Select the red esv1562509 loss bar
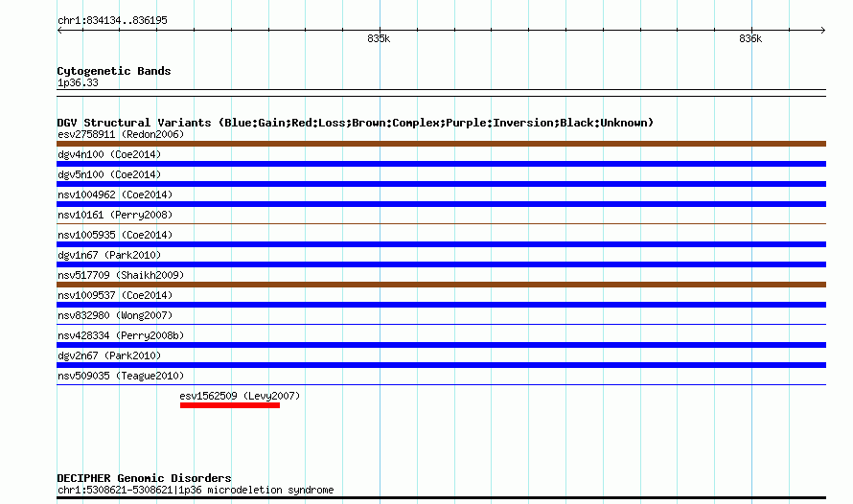 230,405
